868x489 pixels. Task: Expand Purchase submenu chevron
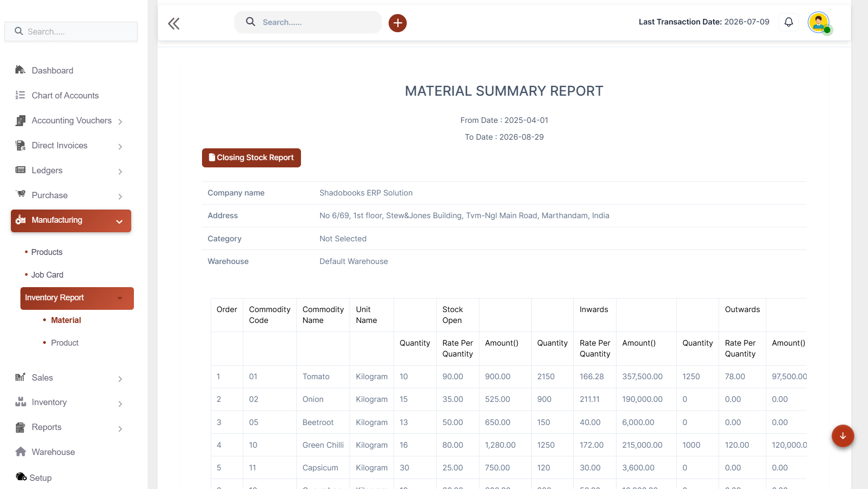coord(120,196)
